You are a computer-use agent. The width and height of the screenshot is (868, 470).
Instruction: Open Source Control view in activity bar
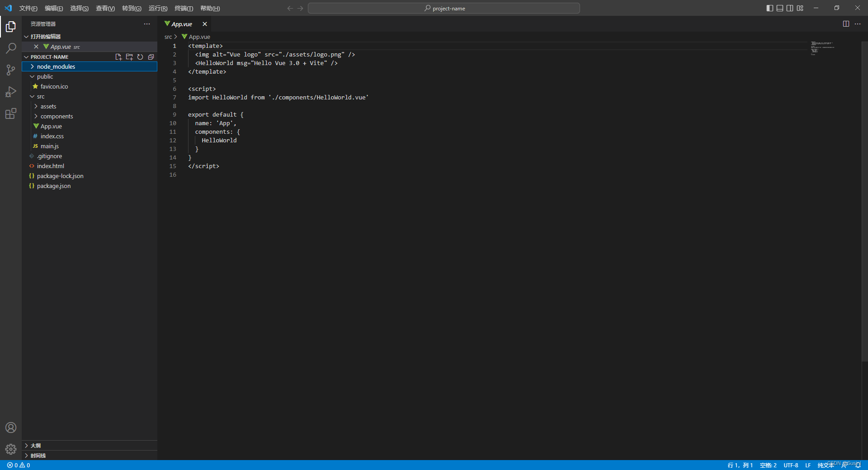click(11, 70)
